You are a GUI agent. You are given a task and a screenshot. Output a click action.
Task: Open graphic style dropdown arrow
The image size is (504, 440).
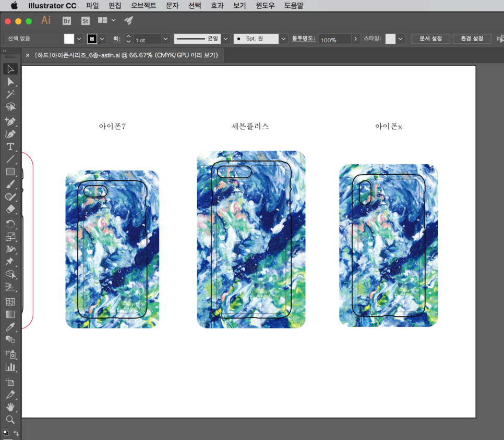[x=400, y=39]
